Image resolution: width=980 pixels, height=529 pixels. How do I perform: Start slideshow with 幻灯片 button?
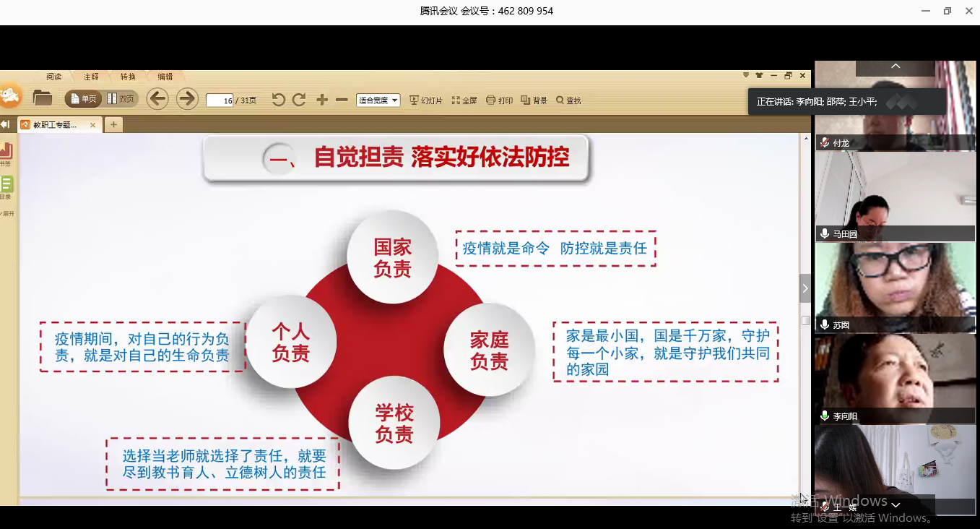tap(425, 100)
